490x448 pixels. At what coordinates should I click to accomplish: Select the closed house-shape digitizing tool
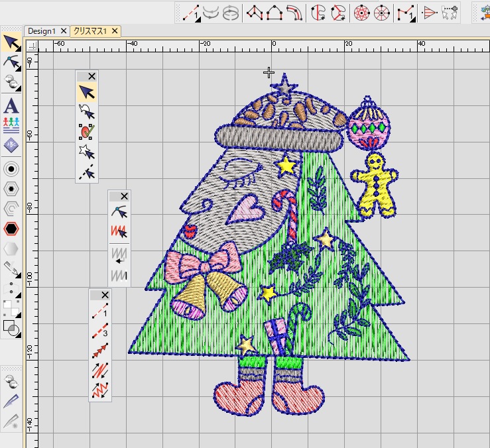click(275, 13)
